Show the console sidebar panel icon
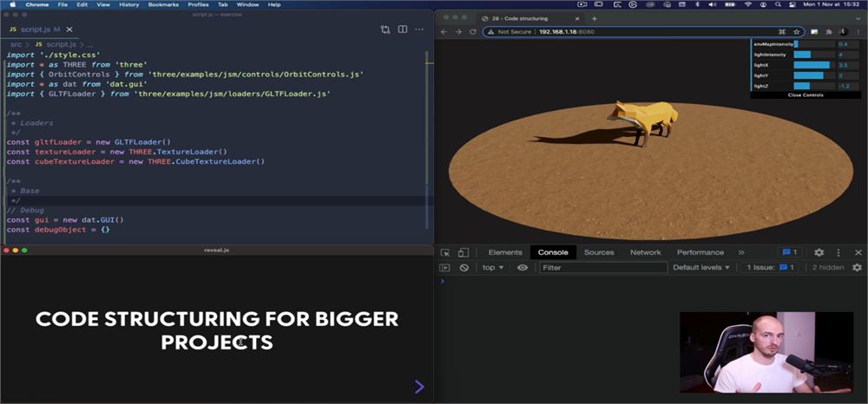The image size is (868, 404). point(444,268)
